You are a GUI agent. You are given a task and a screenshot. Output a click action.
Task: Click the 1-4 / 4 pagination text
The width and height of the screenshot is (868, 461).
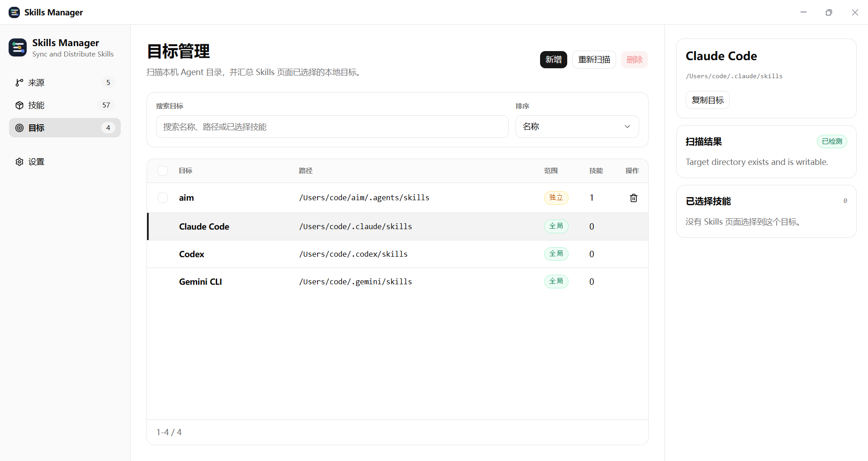point(169,432)
